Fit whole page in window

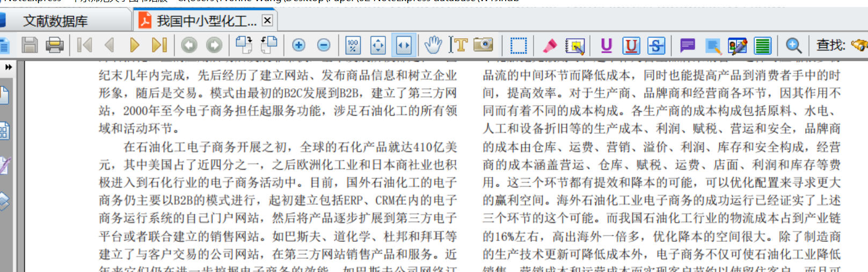click(x=378, y=45)
